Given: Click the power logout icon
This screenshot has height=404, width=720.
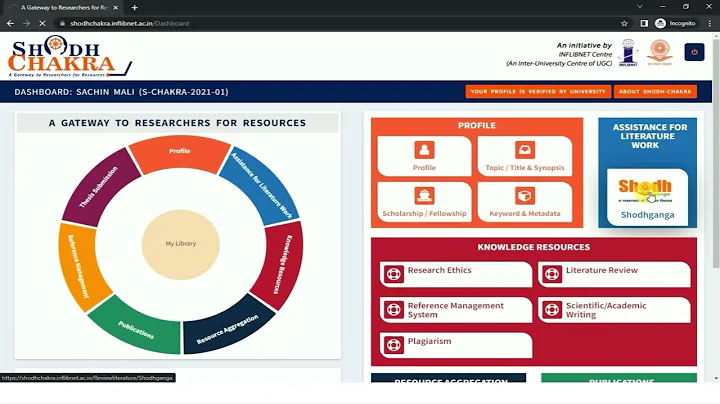Looking at the screenshot, I should 694,52.
